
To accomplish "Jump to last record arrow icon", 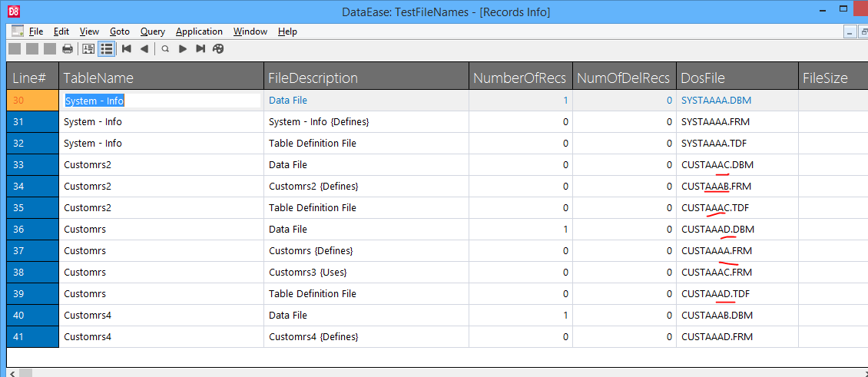I will (x=200, y=49).
